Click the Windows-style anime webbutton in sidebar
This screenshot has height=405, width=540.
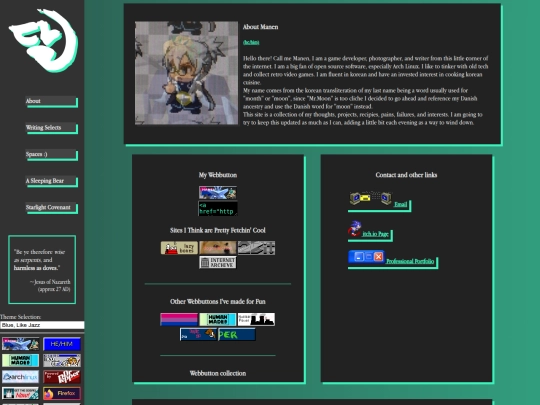click(x=62, y=361)
